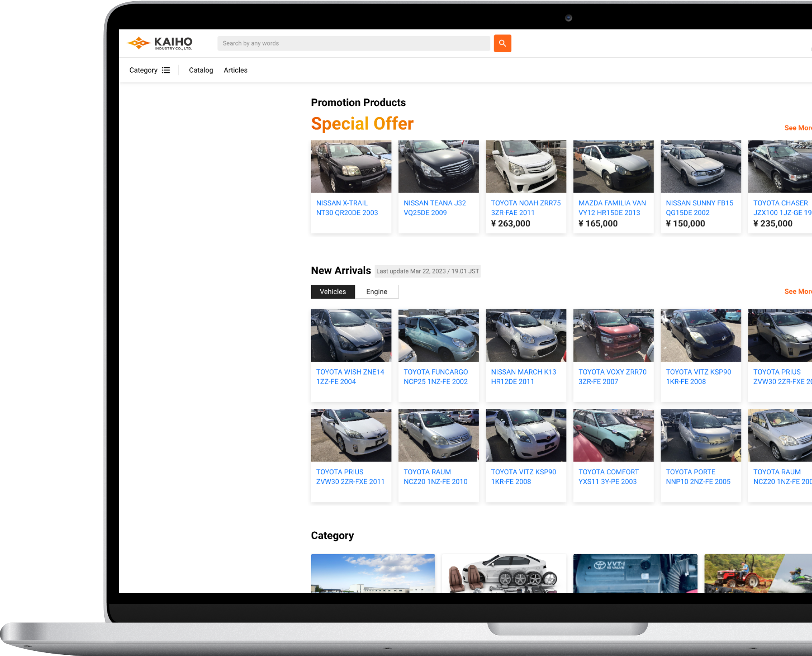
Task: Open NISSAN SUNNY FB15 QG15DE 2002 link
Action: click(699, 208)
